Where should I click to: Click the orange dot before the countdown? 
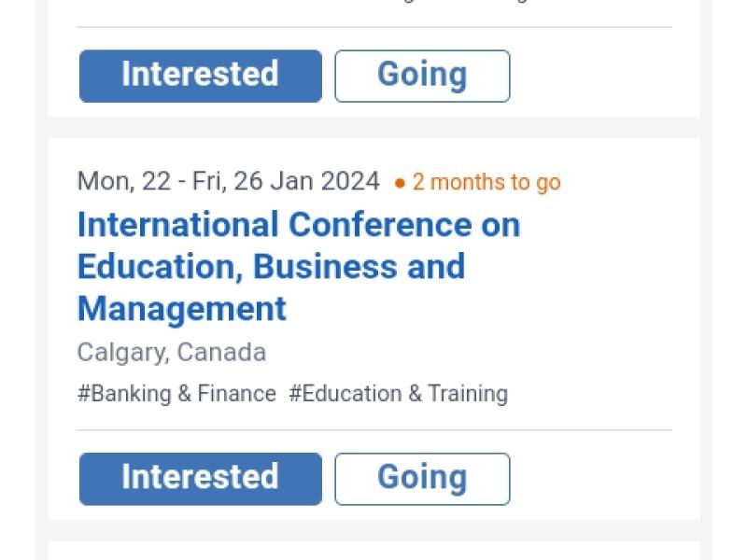pyautogui.click(x=400, y=183)
